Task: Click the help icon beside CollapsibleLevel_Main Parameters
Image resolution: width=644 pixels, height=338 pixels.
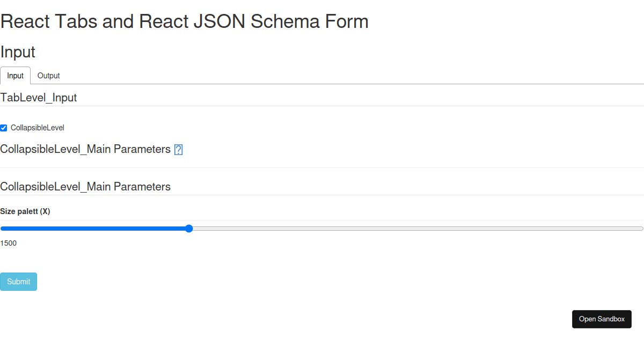Action: [178, 149]
